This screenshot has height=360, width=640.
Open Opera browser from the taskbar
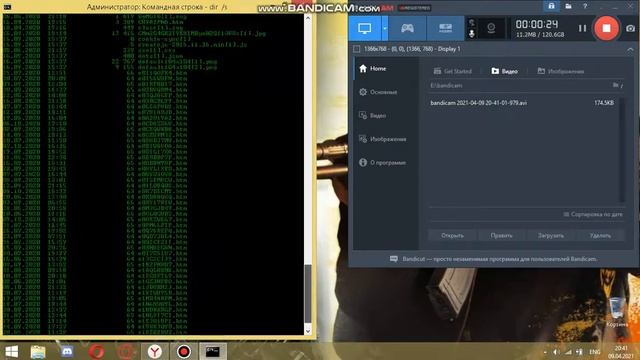pos(97,351)
